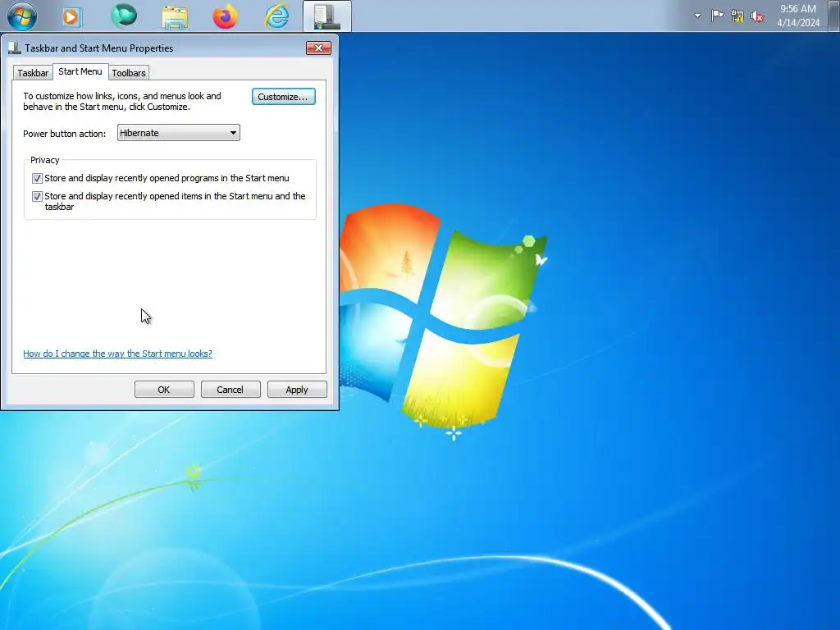Launch Internet Explorer from the taskbar
The image size is (840, 630).
(276, 16)
